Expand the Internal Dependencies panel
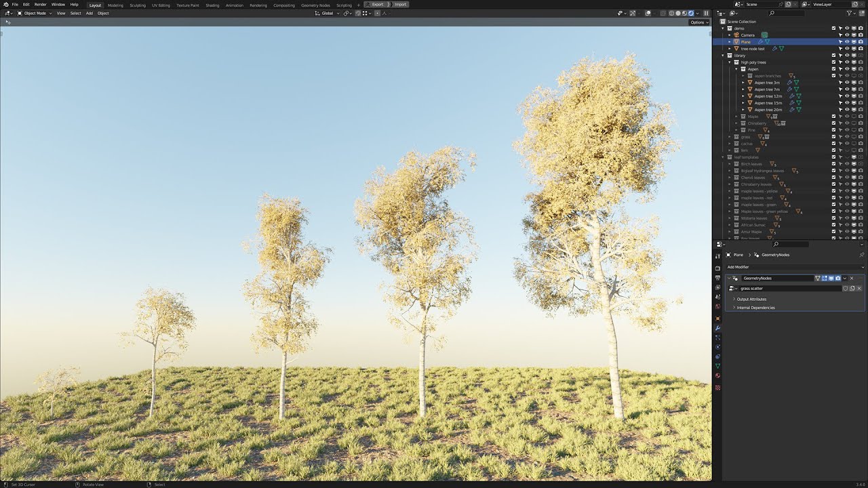Image resolution: width=868 pixels, height=488 pixels. (755, 308)
